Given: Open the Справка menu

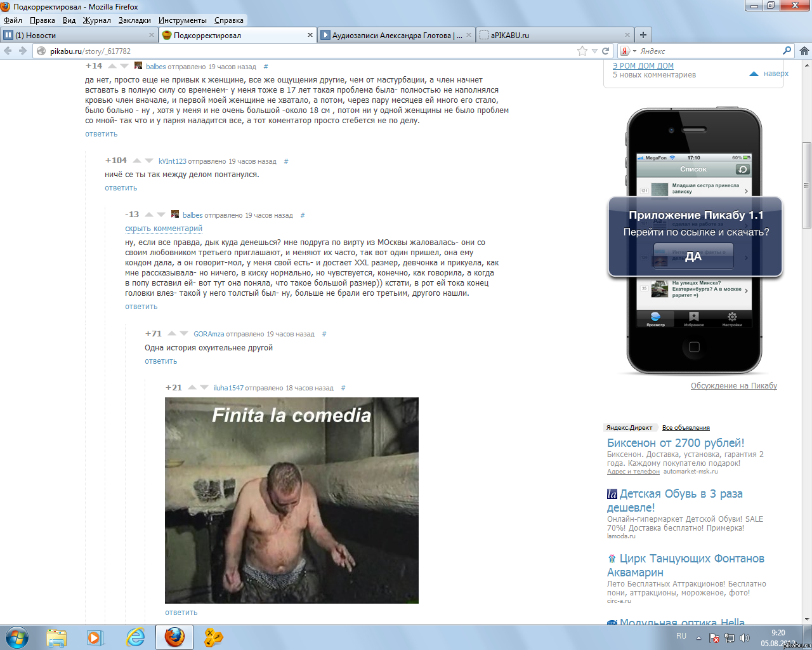Looking at the screenshot, I should pos(229,20).
